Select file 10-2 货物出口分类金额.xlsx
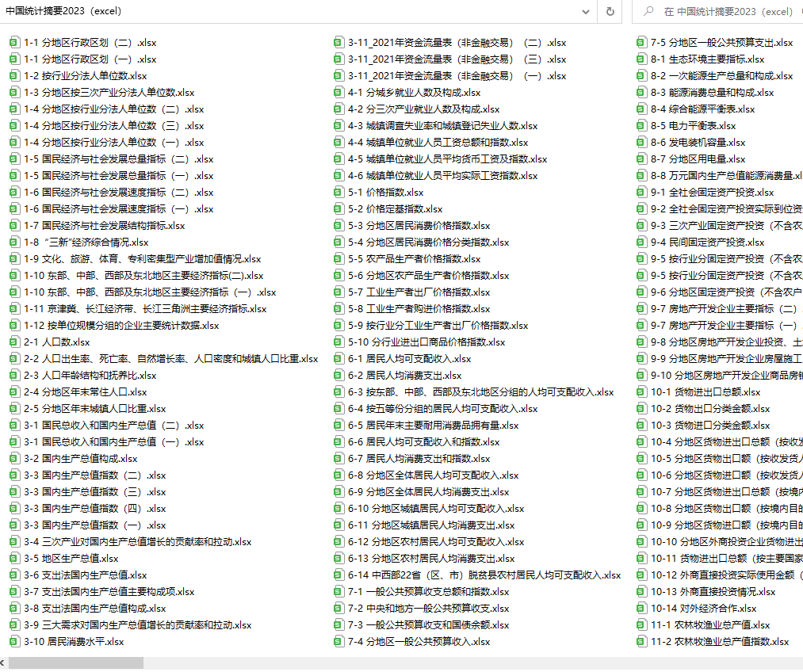This screenshot has height=672, width=803. 704,408
